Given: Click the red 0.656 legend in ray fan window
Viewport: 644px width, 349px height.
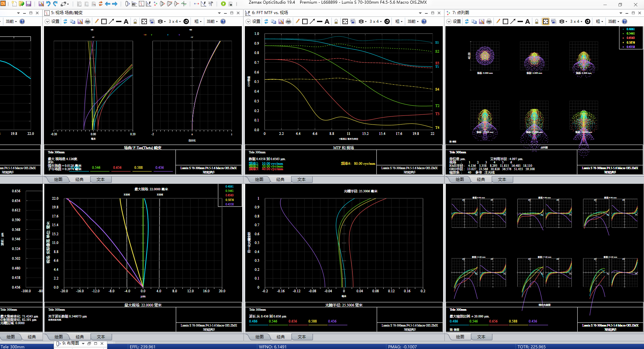Looking at the screenshot, I should tap(493, 321).
